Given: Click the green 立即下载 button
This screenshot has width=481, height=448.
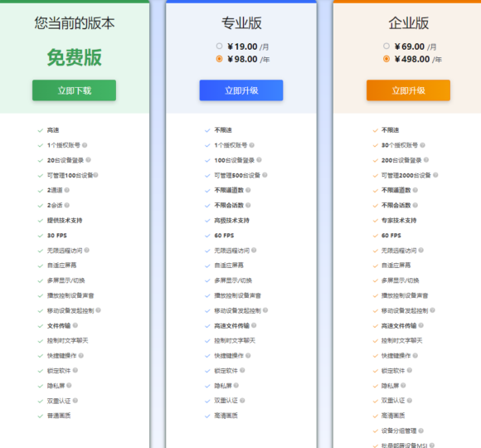Looking at the screenshot, I should (x=75, y=90).
